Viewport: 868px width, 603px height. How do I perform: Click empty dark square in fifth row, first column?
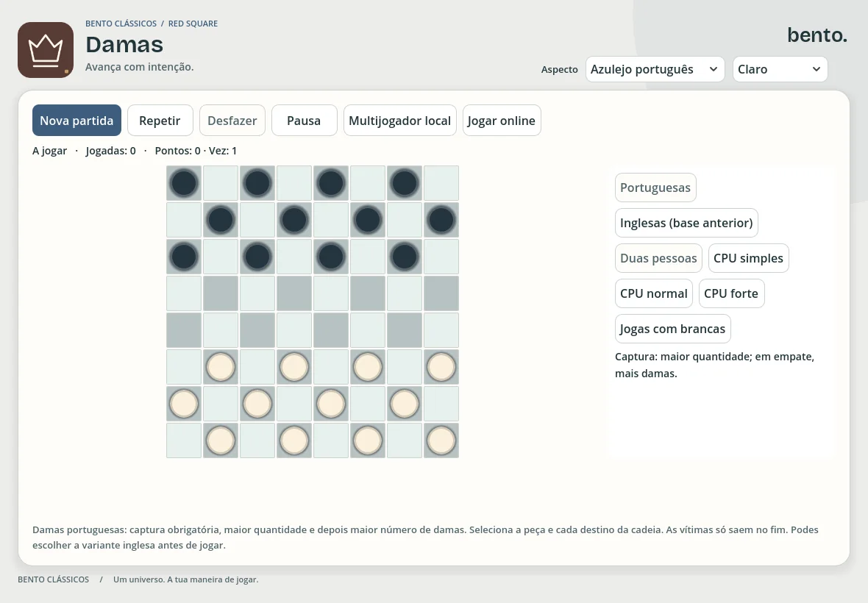184,330
